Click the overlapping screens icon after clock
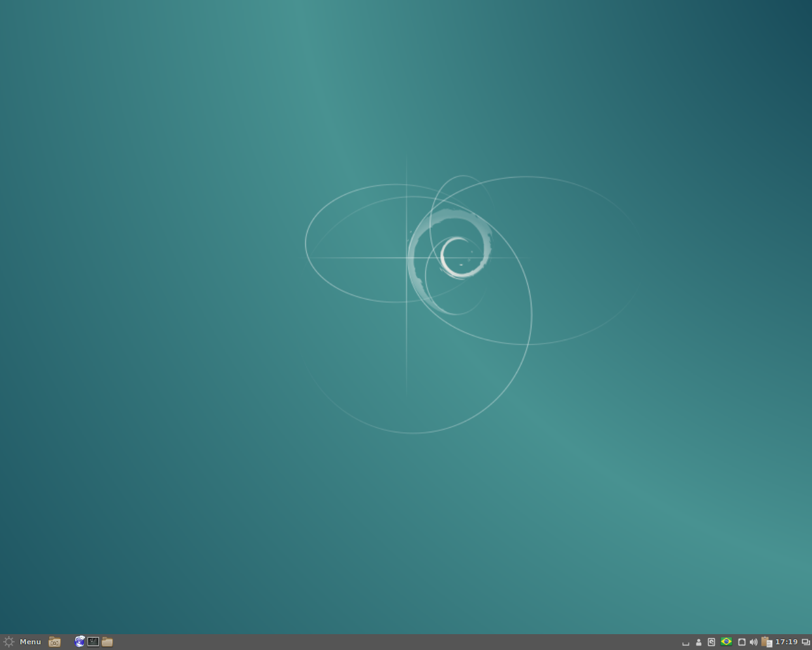The image size is (812, 650). 806,642
